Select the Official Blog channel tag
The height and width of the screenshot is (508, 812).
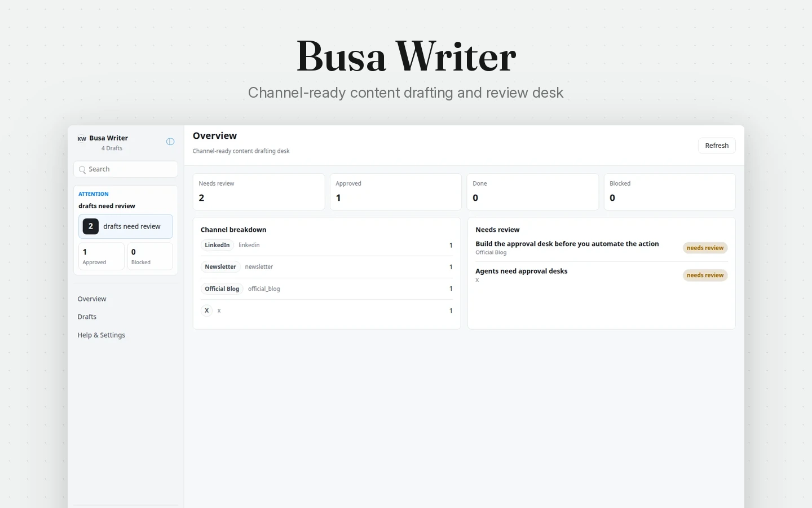coord(222,289)
